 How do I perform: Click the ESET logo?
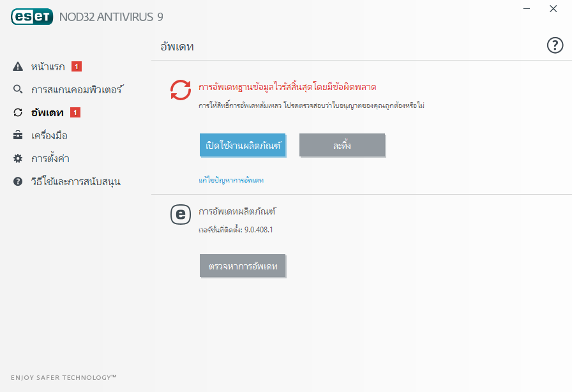(32, 17)
